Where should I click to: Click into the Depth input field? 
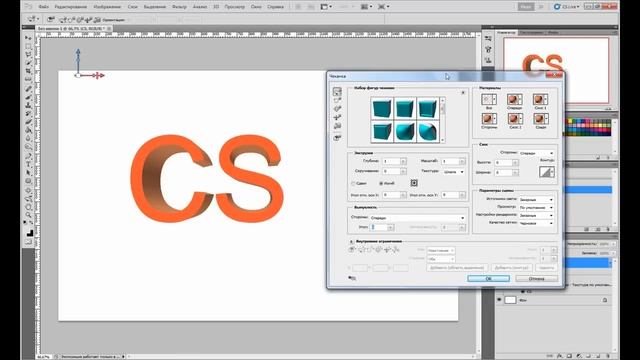coord(391,161)
